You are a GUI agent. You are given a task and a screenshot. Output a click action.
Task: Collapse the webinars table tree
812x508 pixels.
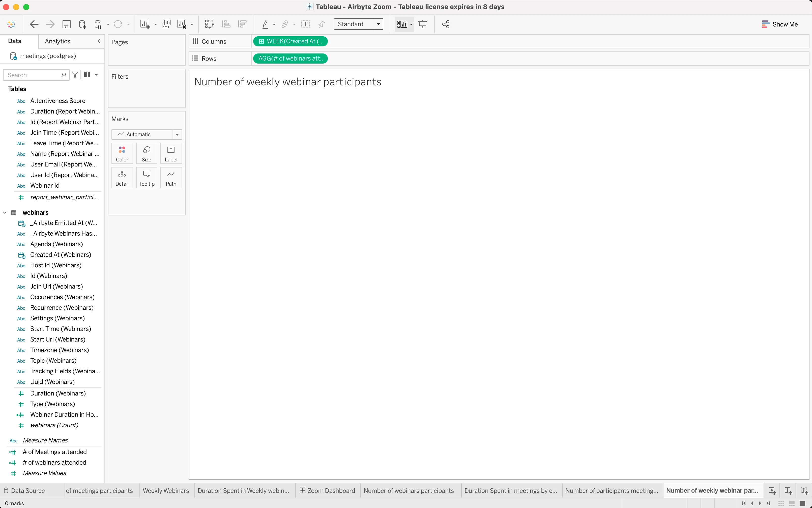(5, 212)
